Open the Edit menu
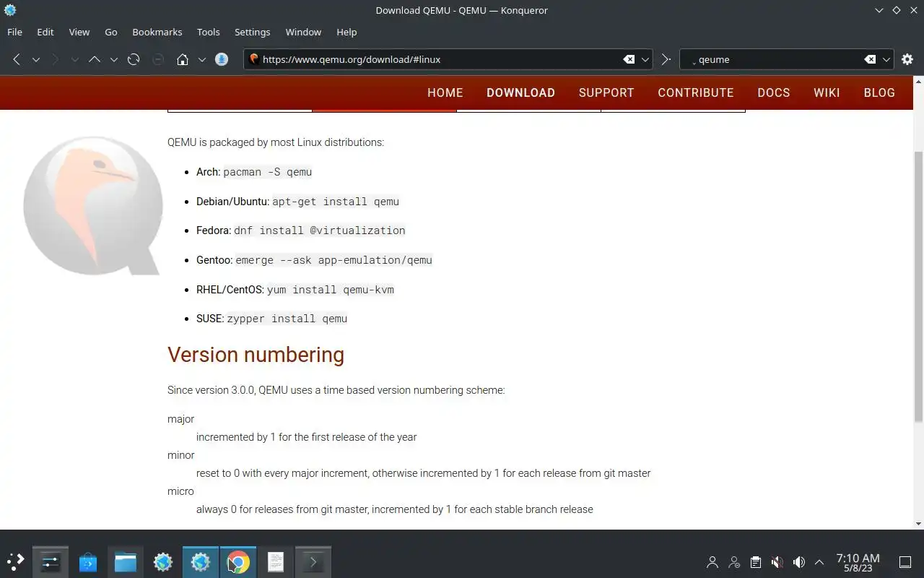This screenshot has width=924, height=578. point(45,32)
